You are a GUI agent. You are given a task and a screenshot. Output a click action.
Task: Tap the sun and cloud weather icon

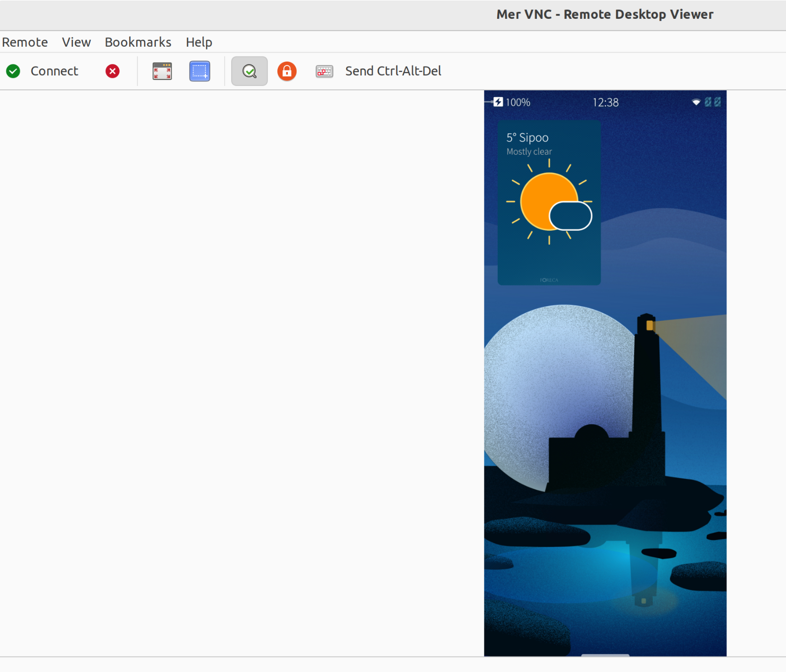549,202
